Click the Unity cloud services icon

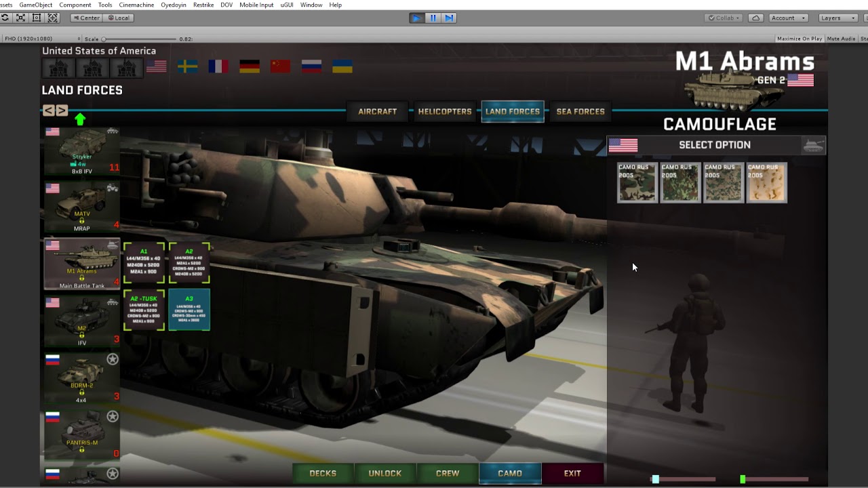click(x=755, y=18)
